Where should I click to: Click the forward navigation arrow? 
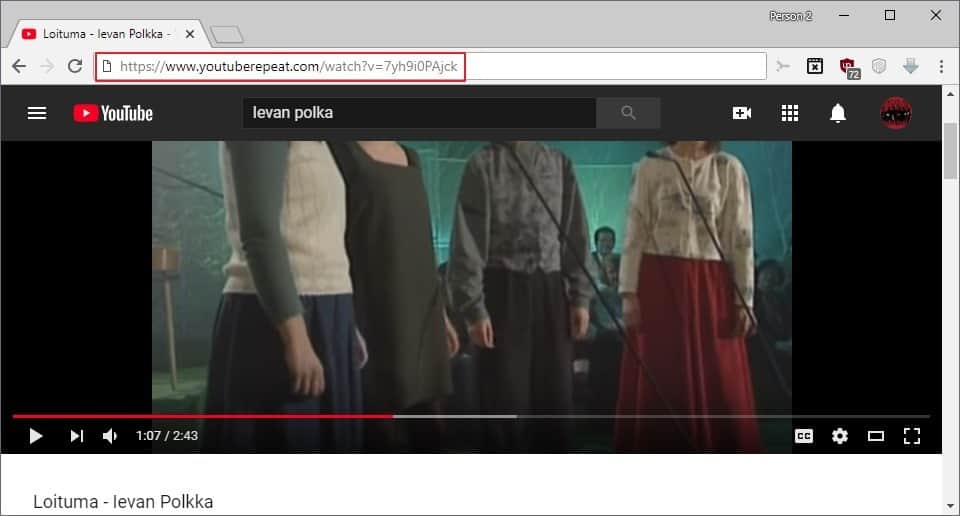(47, 66)
